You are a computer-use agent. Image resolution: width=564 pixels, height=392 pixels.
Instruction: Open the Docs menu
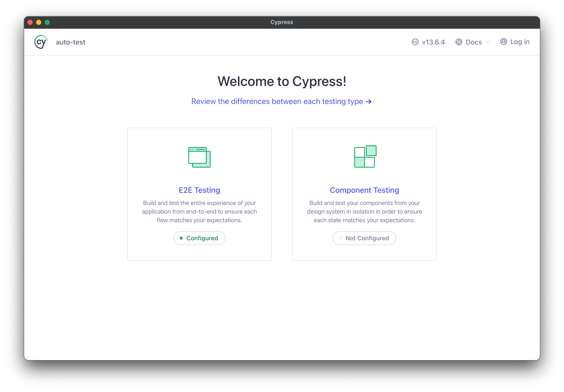click(472, 42)
